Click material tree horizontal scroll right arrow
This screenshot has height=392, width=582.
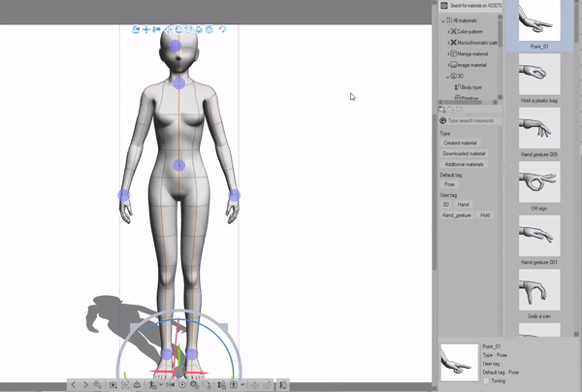[495, 102]
